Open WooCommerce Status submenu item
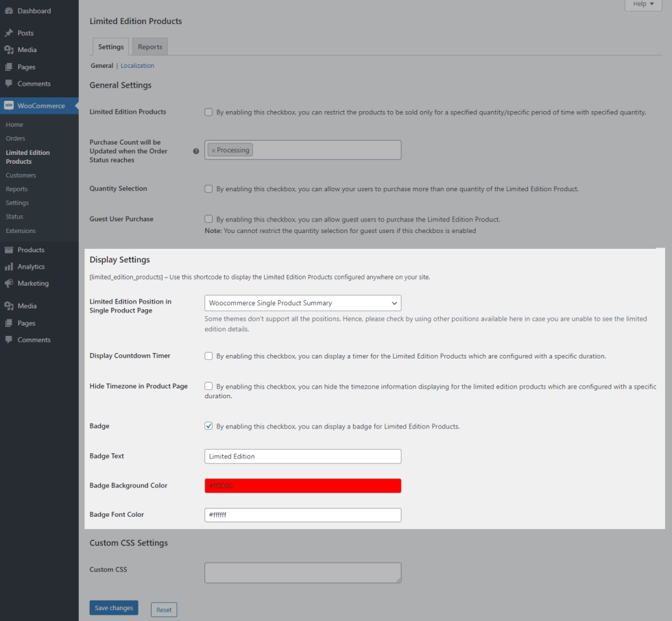The image size is (672, 621). (x=14, y=217)
